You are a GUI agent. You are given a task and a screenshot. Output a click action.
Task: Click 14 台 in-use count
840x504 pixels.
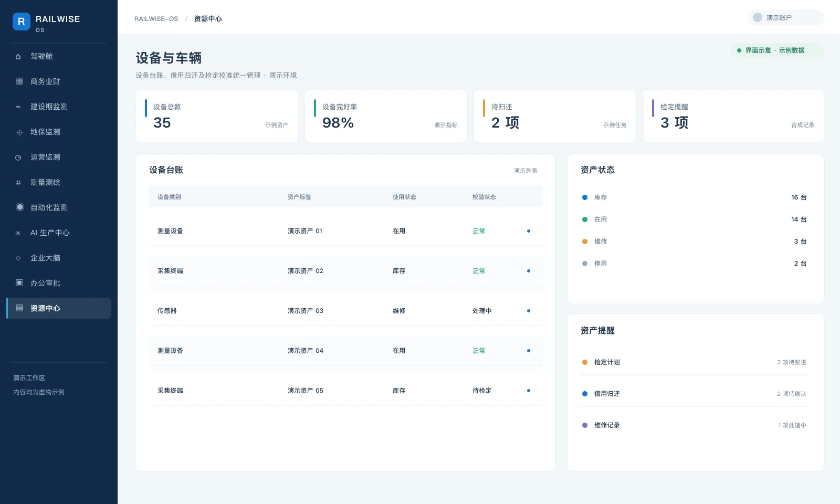(x=799, y=219)
